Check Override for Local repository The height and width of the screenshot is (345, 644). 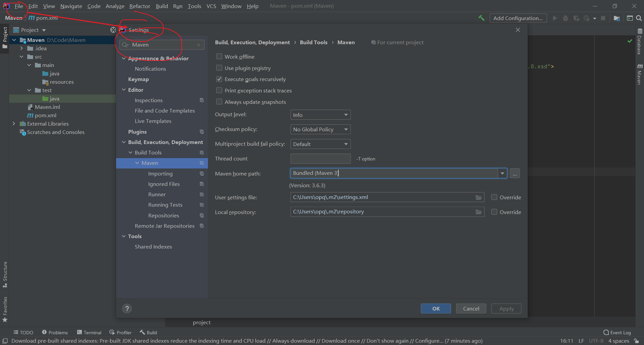494,212
